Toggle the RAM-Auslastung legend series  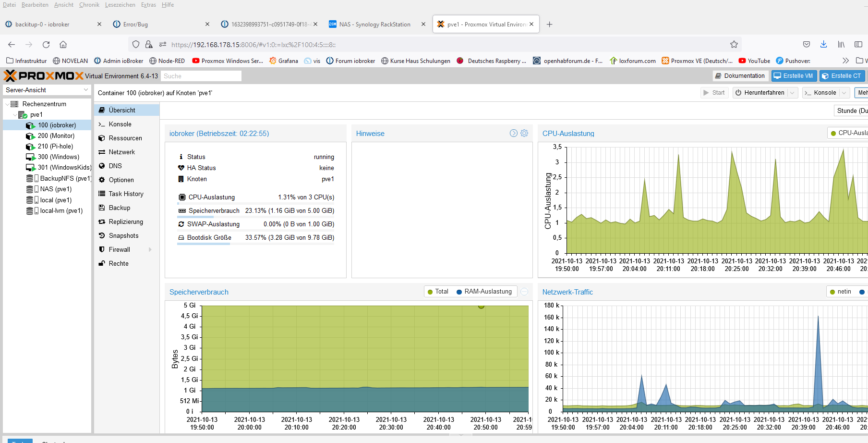[x=484, y=292]
